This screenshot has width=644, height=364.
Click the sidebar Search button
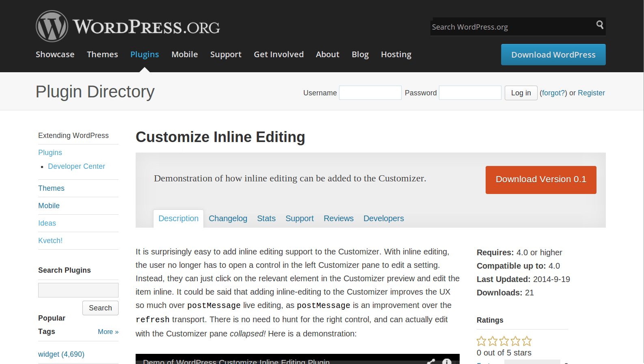[x=100, y=308]
